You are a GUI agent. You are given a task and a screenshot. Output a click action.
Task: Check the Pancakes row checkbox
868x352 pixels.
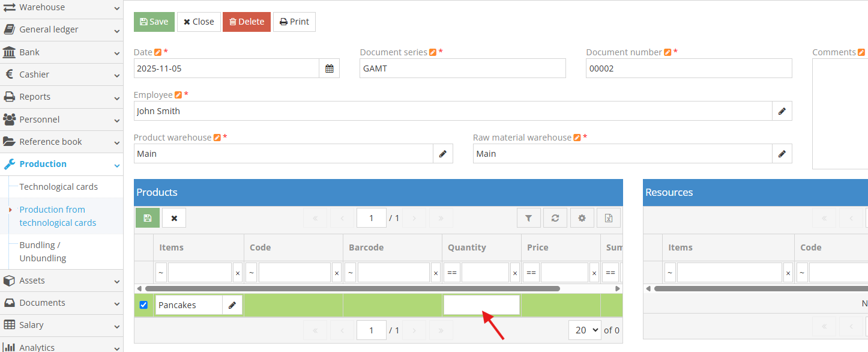(143, 305)
